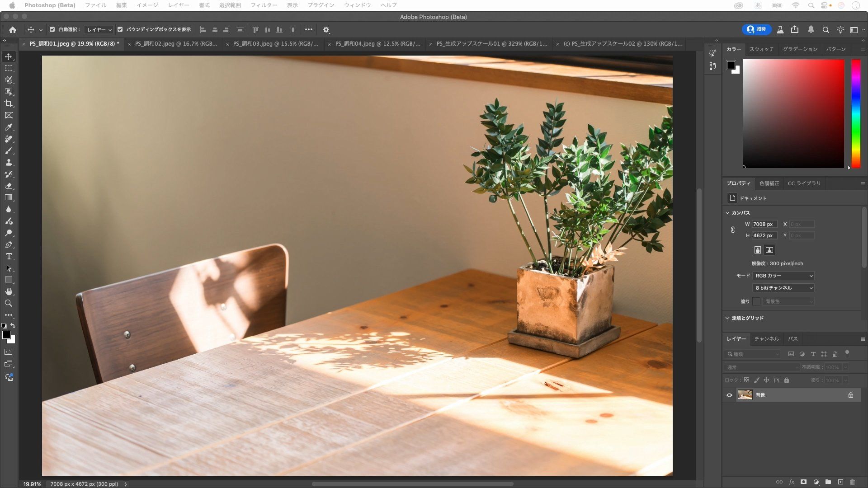The height and width of the screenshot is (488, 868).
Task: Uncheck the 自動選択 checkbox
Action: click(x=52, y=29)
